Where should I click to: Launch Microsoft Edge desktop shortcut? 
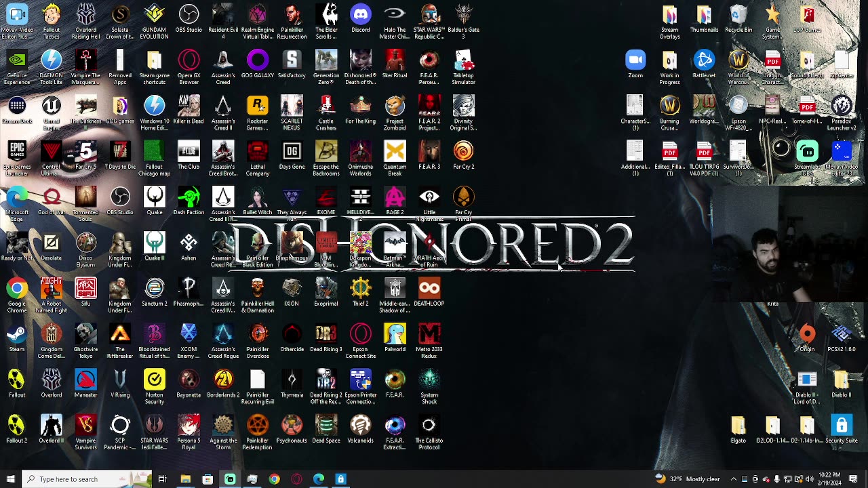[17, 203]
